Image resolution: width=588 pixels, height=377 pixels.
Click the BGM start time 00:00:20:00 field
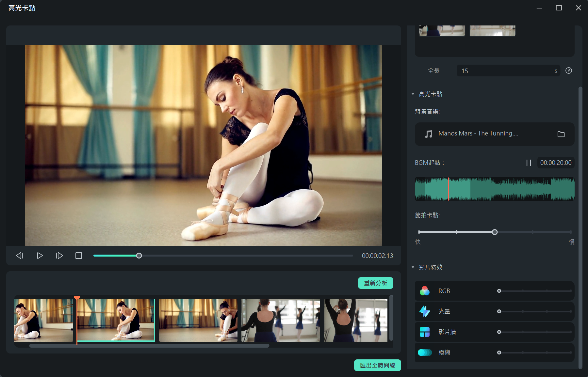click(556, 163)
